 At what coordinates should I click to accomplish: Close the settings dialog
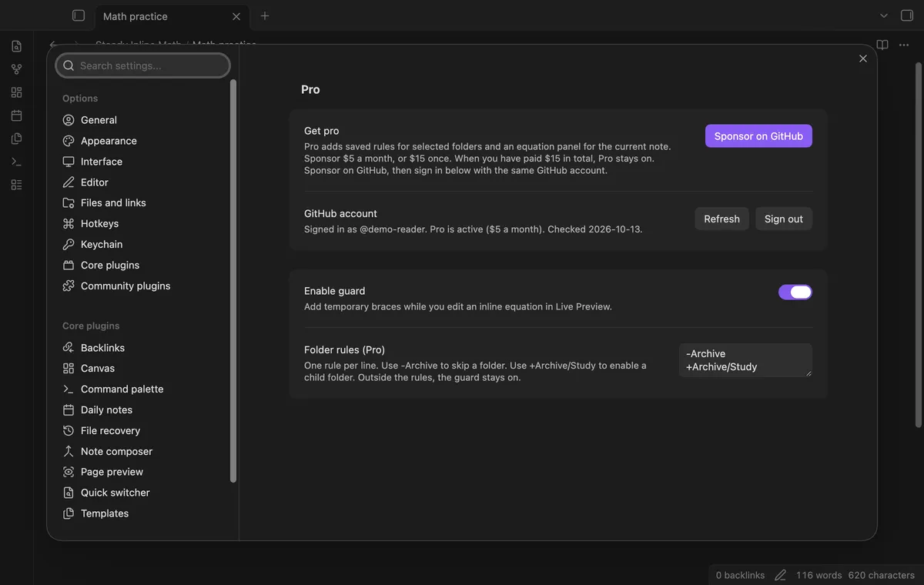coord(863,58)
